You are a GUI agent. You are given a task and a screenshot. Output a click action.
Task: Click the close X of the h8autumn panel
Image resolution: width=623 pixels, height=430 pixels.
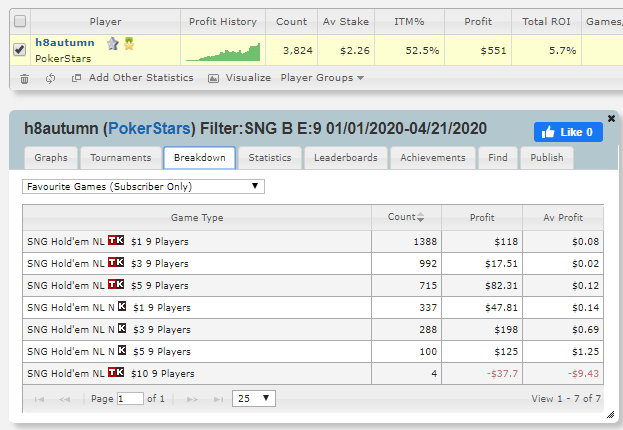pyautogui.click(x=611, y=118)
